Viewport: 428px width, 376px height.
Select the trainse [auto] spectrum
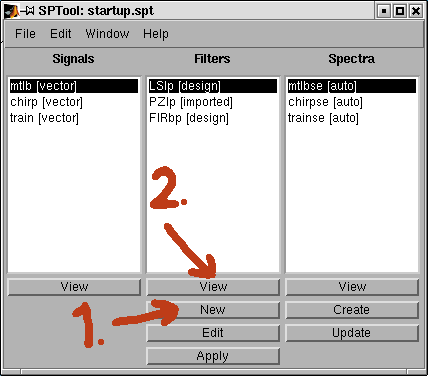tap(351, 118)
